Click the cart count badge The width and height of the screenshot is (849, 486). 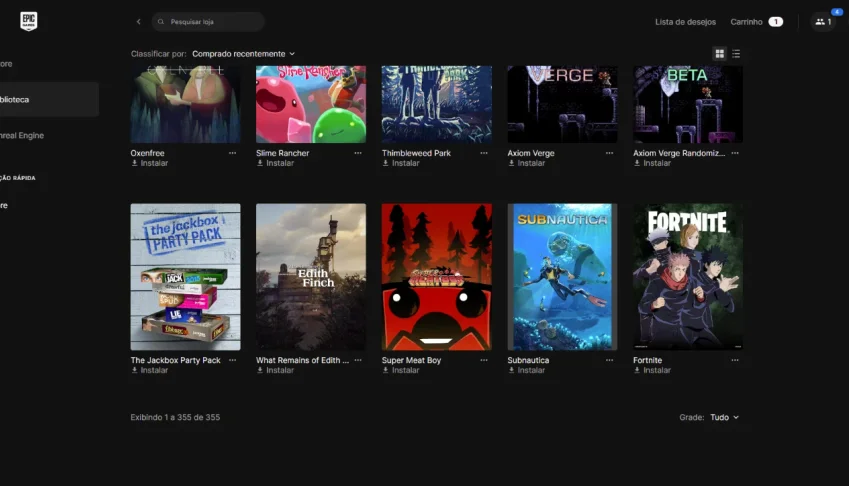(775, 22)
